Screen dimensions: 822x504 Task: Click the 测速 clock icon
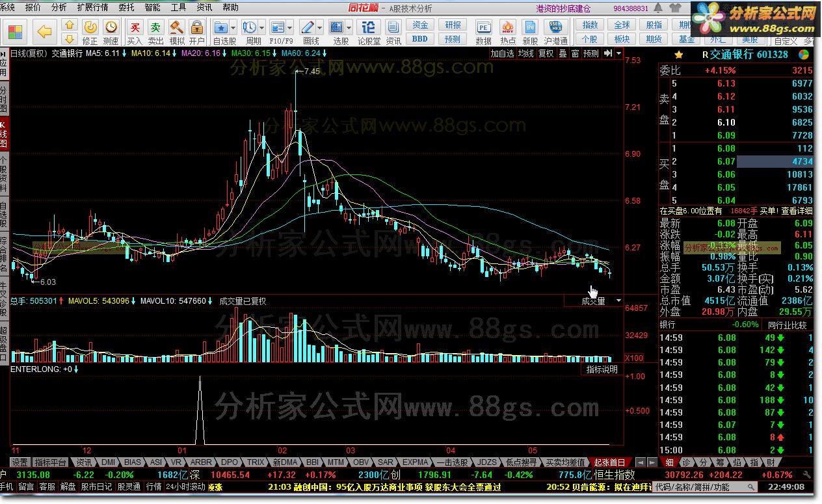coord(111,27)
